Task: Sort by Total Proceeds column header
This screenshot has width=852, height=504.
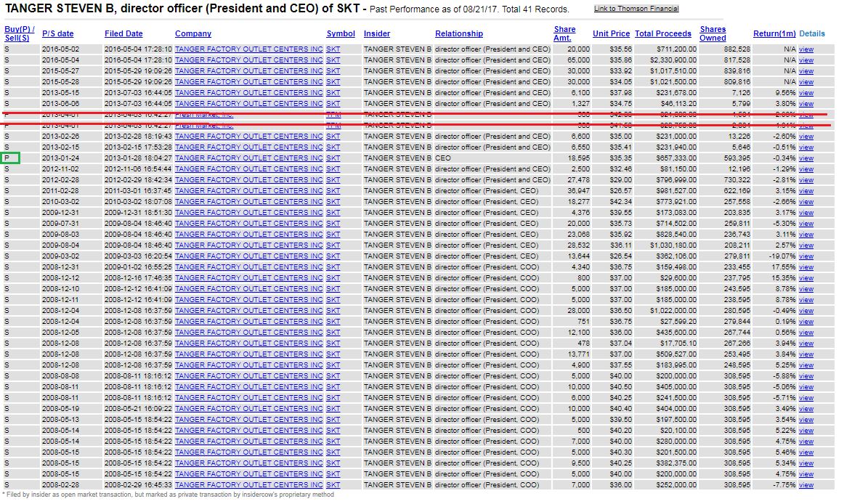Action: click(x=663, y=33)
